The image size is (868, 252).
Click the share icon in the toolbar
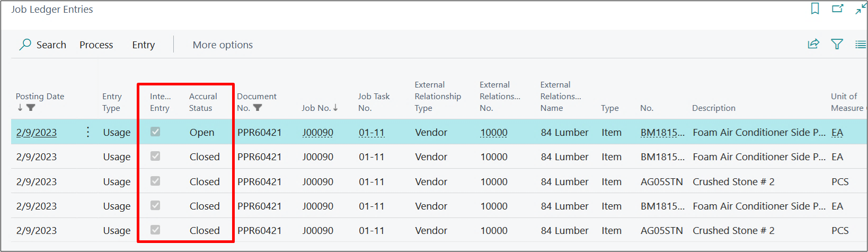pyautogui.click(x=813, y=44)
